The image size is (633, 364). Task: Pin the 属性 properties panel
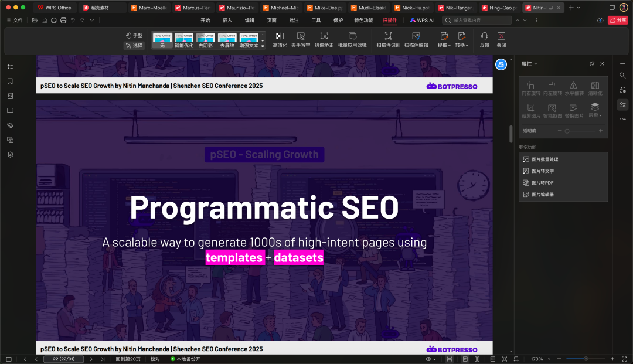click(x=592, y=64)
